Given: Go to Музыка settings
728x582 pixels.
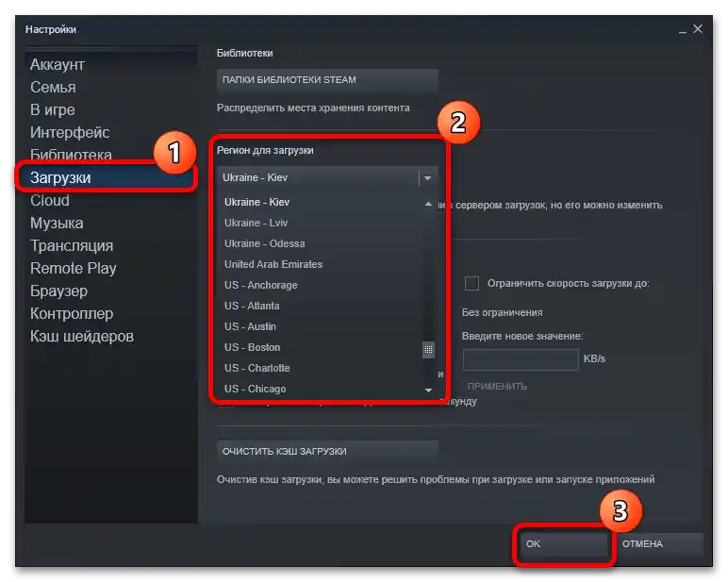Looking at the screenshot, I should click(x=57, y=224).
